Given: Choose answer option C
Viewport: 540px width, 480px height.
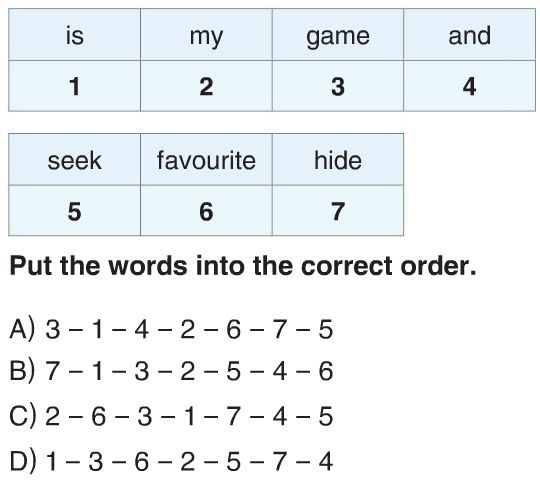Looking at the screenshot, I should coord(171,416).
